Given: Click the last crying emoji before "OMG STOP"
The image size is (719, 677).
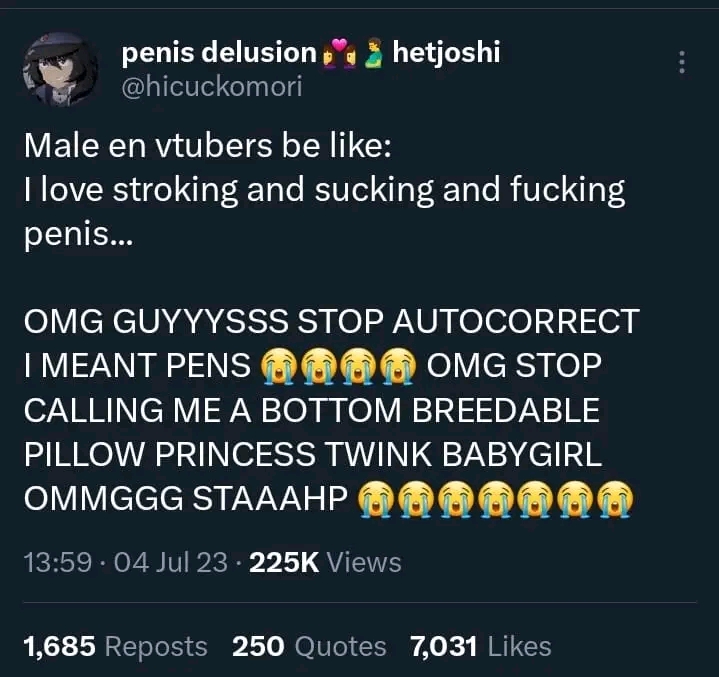Looking at the screenshot, I should [399, 366].
